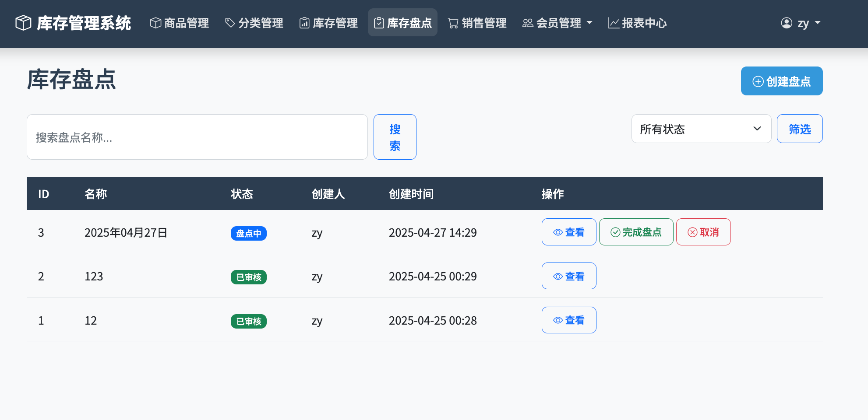Click the cube logo of 库存管理系统
Screen dimensions: 868x420
[23, 23]
